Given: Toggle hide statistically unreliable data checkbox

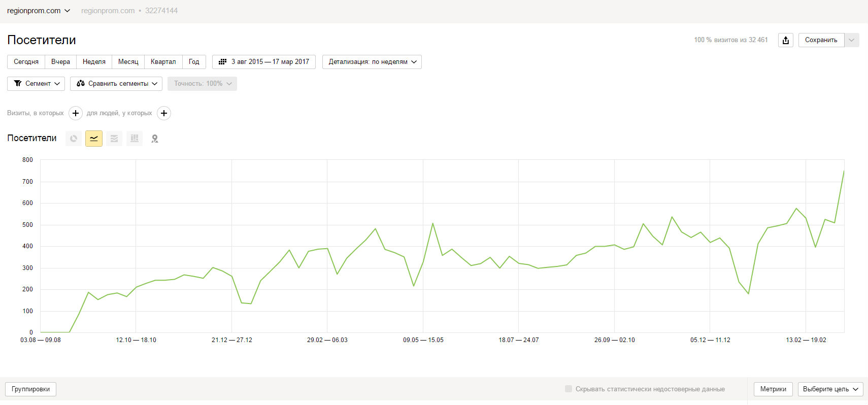Looking at the screenshot, I should pos(569,389).
